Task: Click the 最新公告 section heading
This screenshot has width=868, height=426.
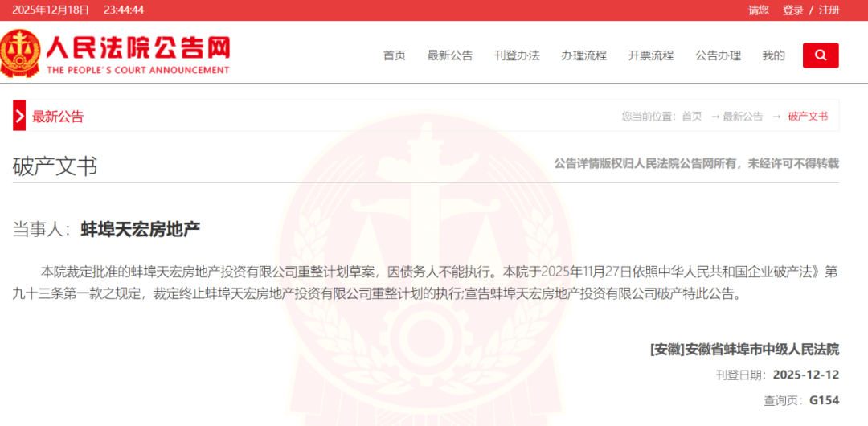Action: 58,117
